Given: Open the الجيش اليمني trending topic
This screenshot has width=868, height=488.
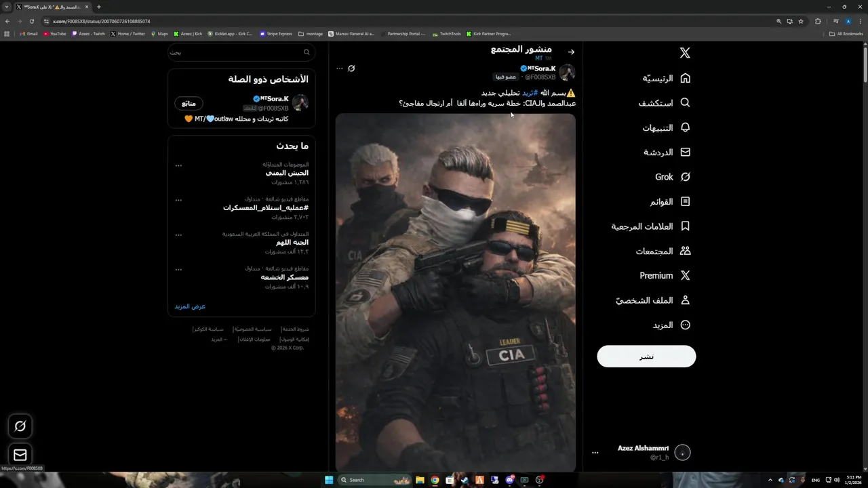Looking at the screenshot, I should click(x=287, y=173).
